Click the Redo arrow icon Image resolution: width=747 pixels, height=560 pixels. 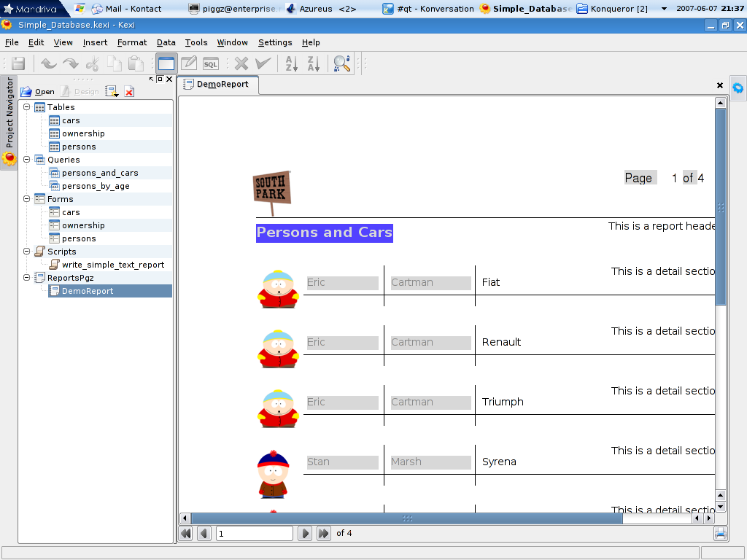click(71, 63)
